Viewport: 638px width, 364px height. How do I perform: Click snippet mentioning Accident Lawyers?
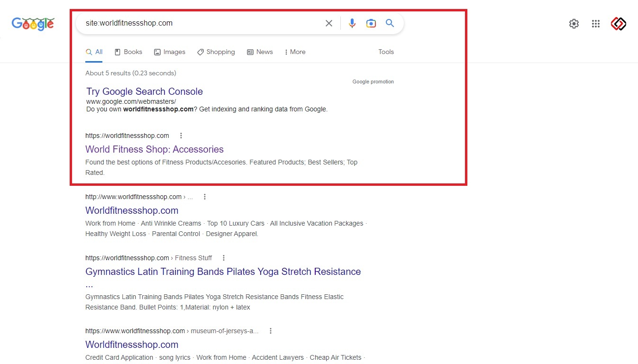226,357
